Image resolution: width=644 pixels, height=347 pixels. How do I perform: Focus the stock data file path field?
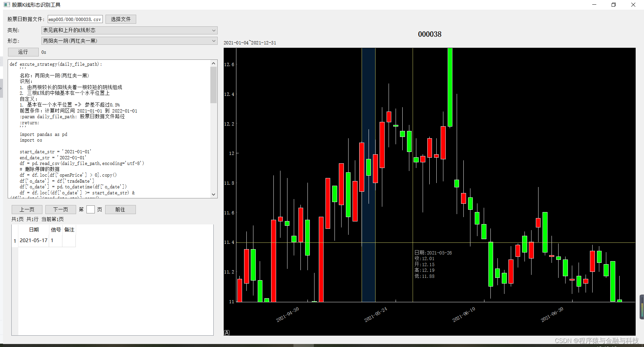coord(75,19)
